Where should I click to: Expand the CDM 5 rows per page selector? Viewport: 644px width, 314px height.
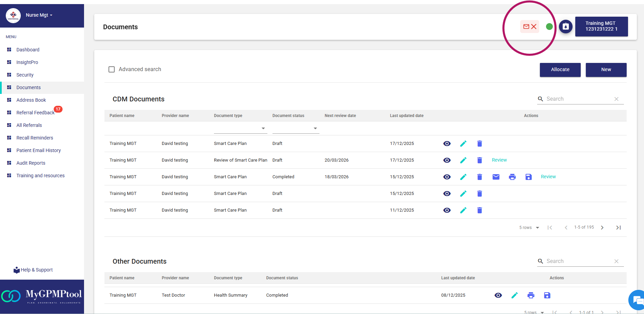529,228
